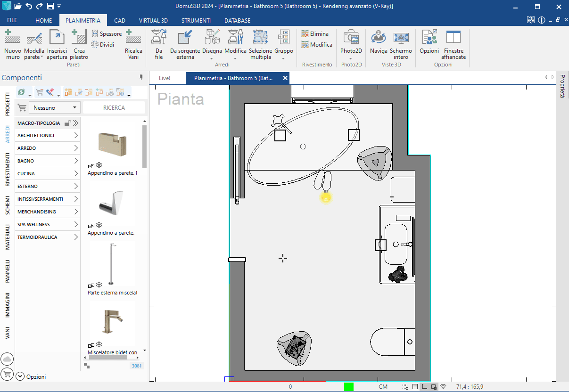Select the MATERIALI side tab

coord(8,237)
